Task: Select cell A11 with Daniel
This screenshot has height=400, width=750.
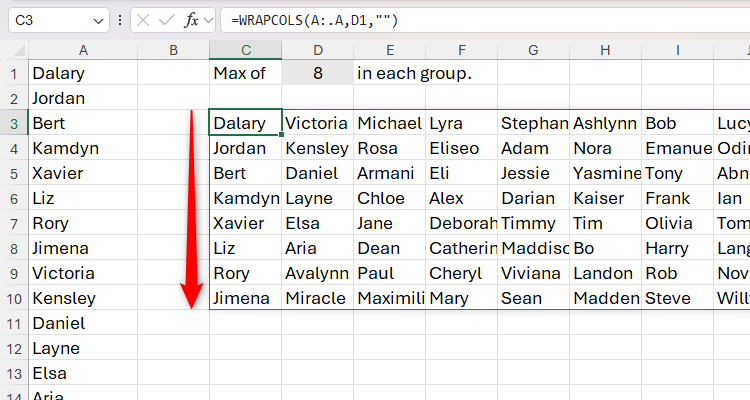Action: click(83, 323)
